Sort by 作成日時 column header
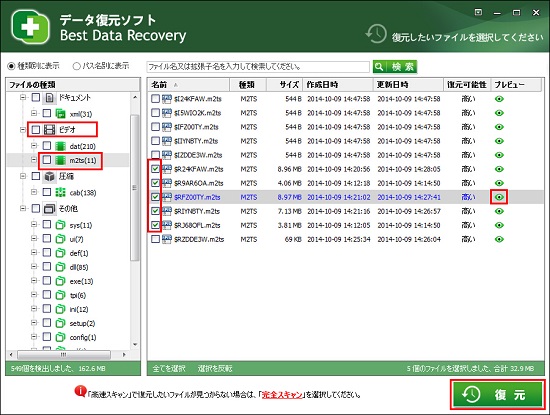The width and height of the screenshot is (550, 415). coord(338,85)
